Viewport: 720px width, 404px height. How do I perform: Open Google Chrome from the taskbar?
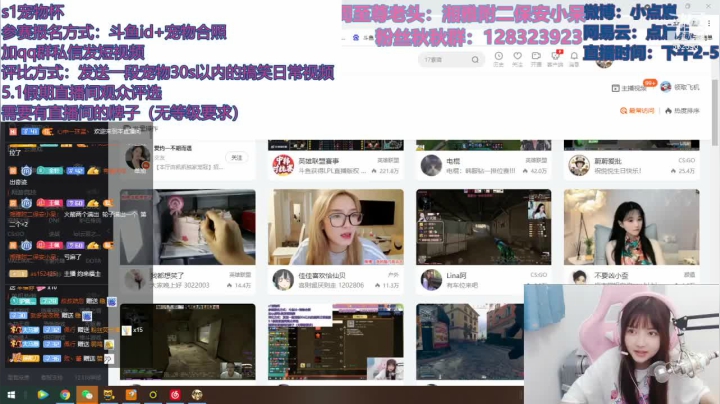[65, 395]
